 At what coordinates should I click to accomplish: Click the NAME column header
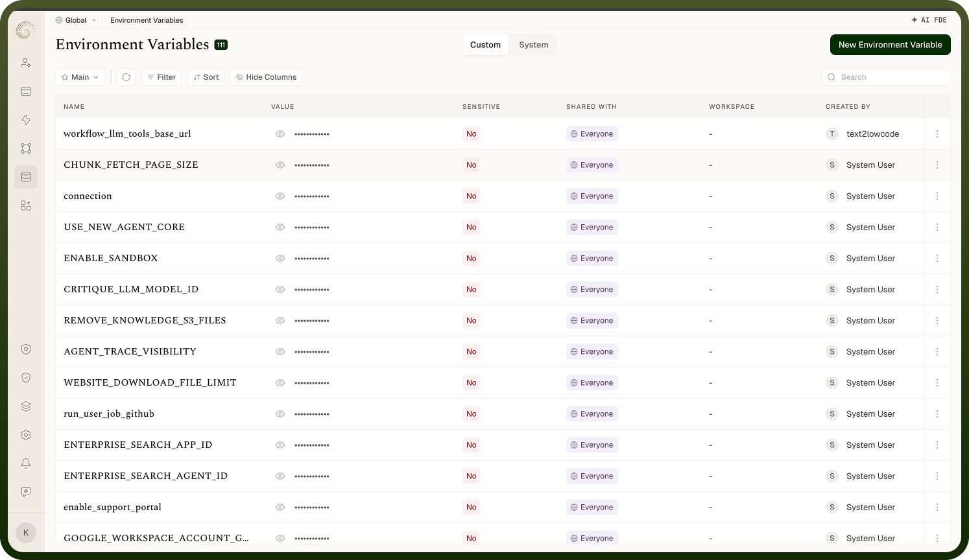click(74, 107)
